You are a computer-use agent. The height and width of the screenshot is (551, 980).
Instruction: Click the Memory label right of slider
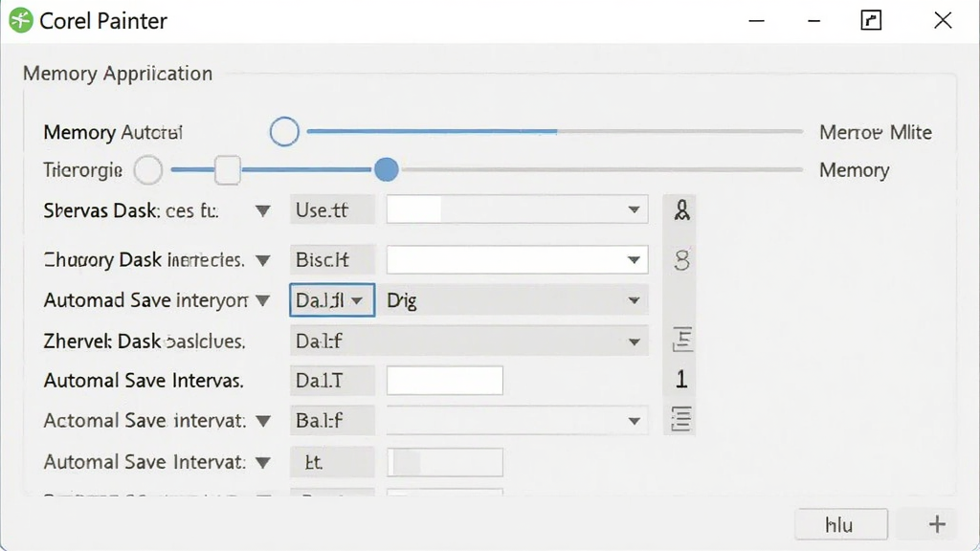854,170
